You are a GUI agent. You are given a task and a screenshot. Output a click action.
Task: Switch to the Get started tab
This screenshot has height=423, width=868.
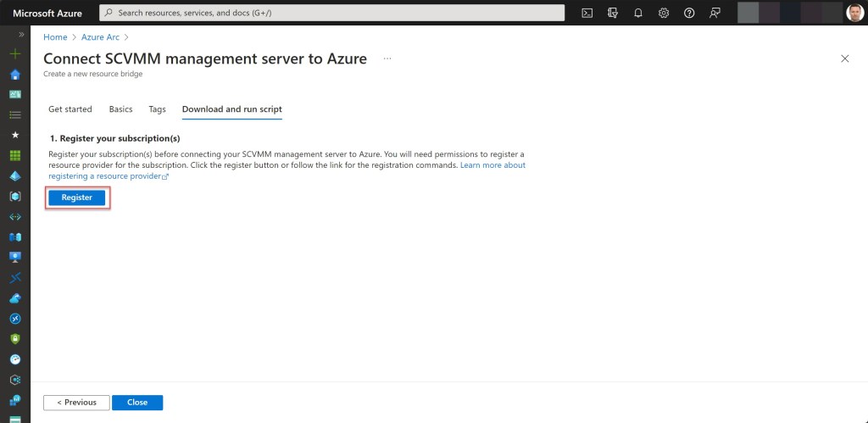tap(70, 109)
